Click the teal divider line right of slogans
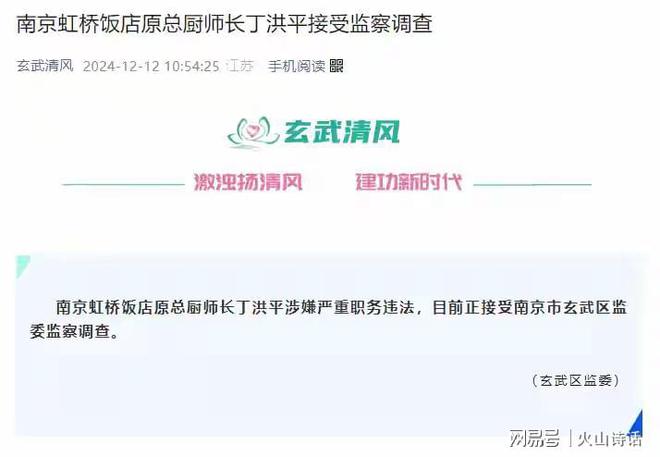 [532, 184]
